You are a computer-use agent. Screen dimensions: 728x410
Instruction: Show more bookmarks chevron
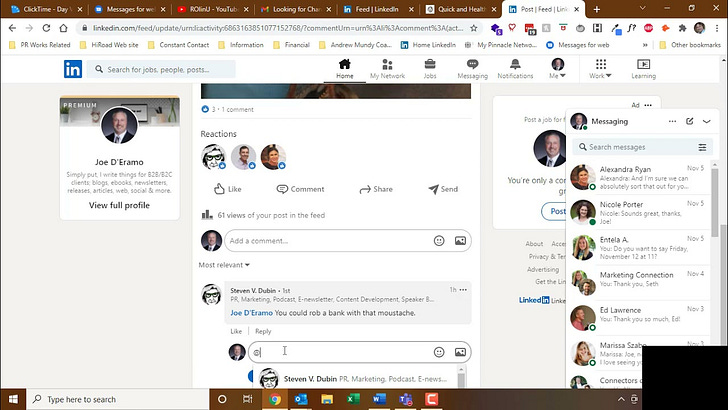[645, 45]
